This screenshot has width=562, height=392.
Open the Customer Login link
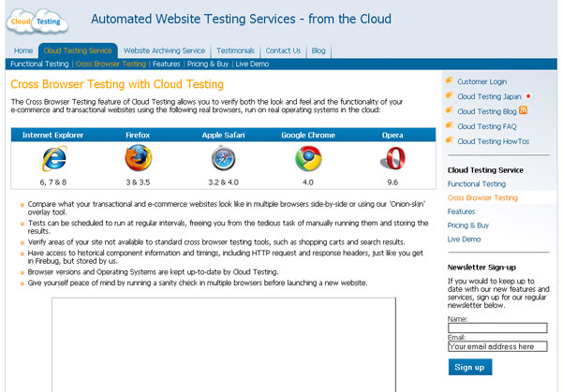coord(482,81)
